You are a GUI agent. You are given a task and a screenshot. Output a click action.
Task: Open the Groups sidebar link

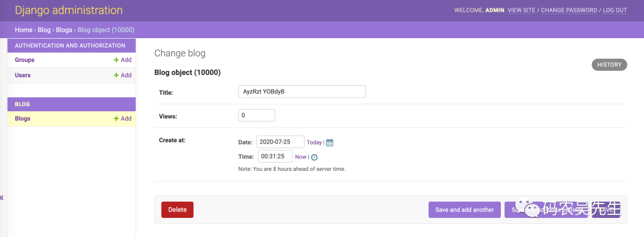24,60
